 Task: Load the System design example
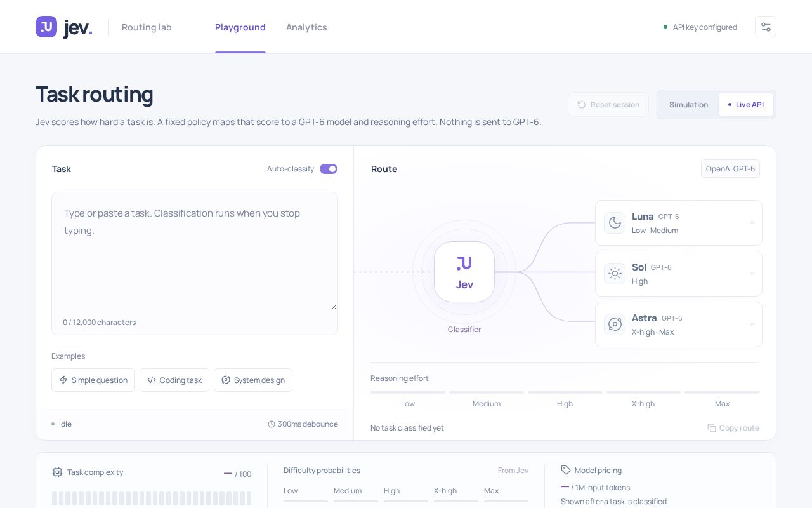[253, 380]
